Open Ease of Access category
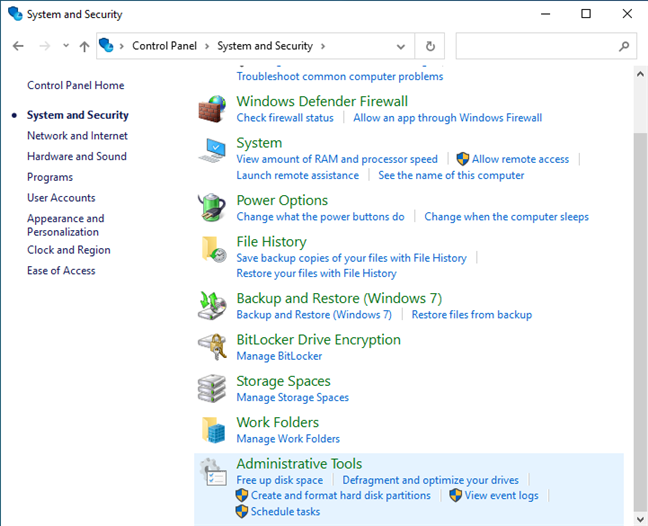Image resolution: width=648 pixels, height=526 pixels. 61,270
